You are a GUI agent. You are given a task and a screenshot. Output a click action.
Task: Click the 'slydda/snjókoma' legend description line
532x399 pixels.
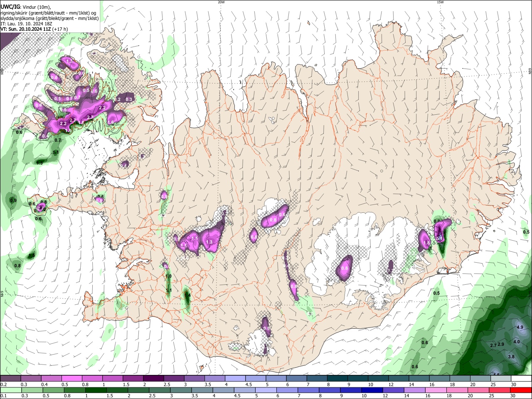(x=49, y=18)
